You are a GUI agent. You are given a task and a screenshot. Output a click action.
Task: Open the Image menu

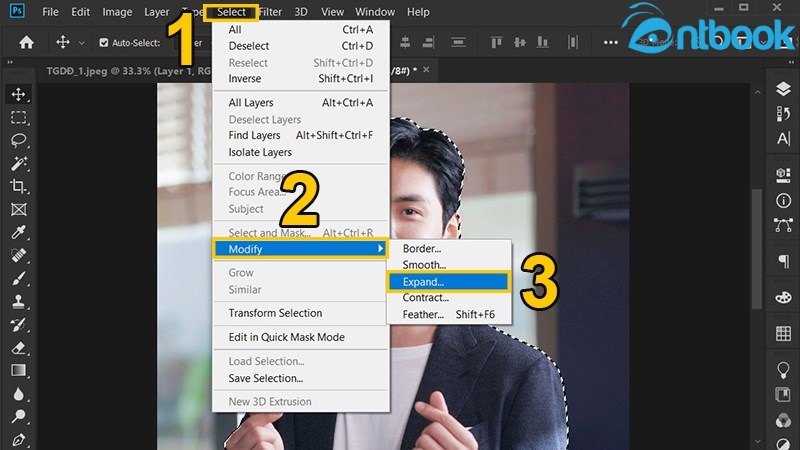[x=117, y=12]
